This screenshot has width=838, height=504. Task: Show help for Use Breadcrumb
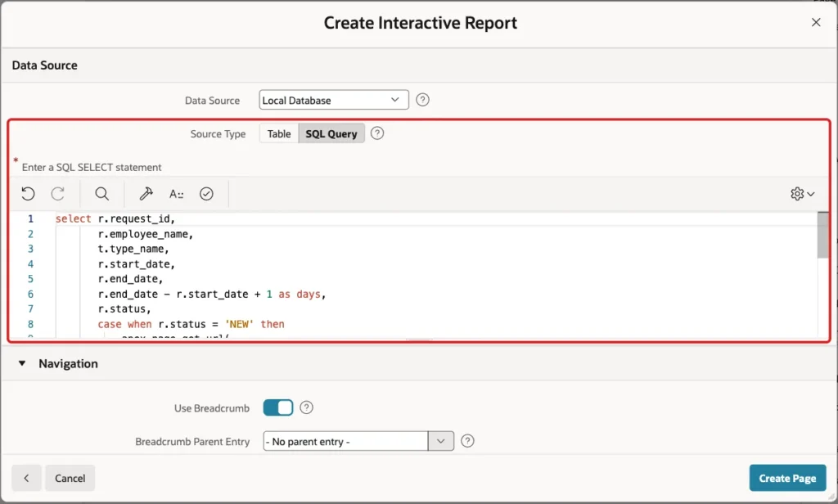click(x=306, y=407)
